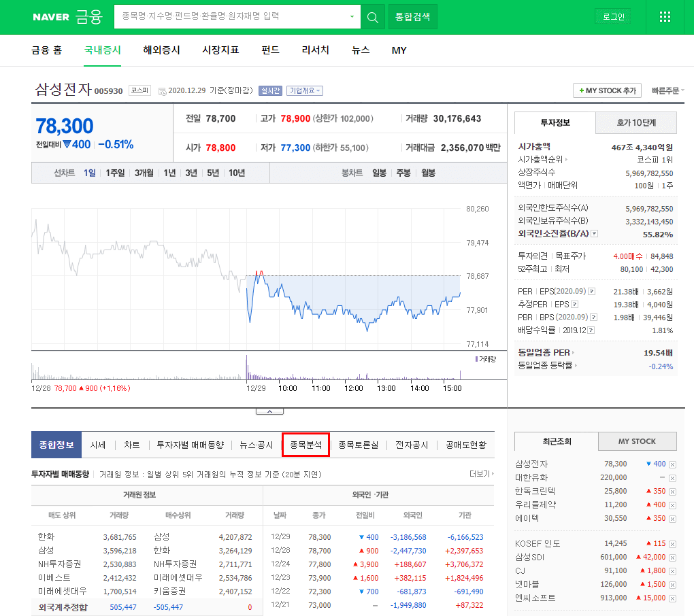This screenshot has height=616, width=694.
Task: Remove 삼성SDI from recent list
Action: click(x=672, y=558)
